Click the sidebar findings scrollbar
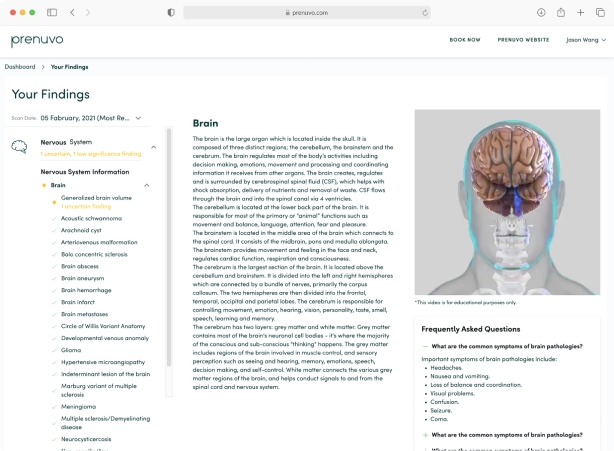 (x=169, y=247)
